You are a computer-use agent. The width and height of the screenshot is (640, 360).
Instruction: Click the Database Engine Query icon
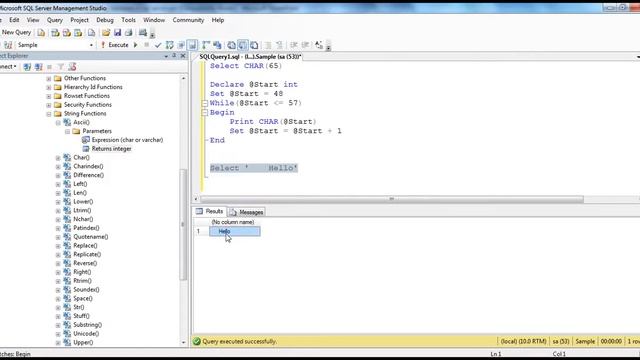pos(41,33)
